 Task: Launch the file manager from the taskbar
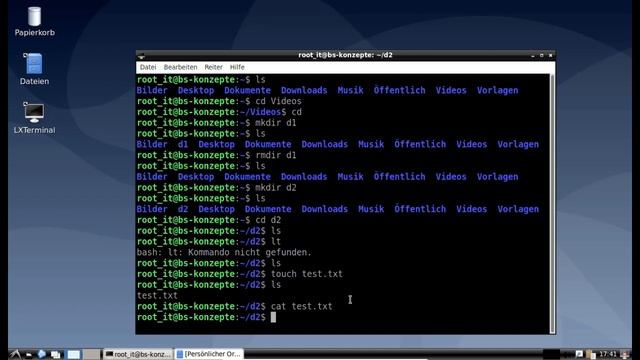(x=29, y=355)
